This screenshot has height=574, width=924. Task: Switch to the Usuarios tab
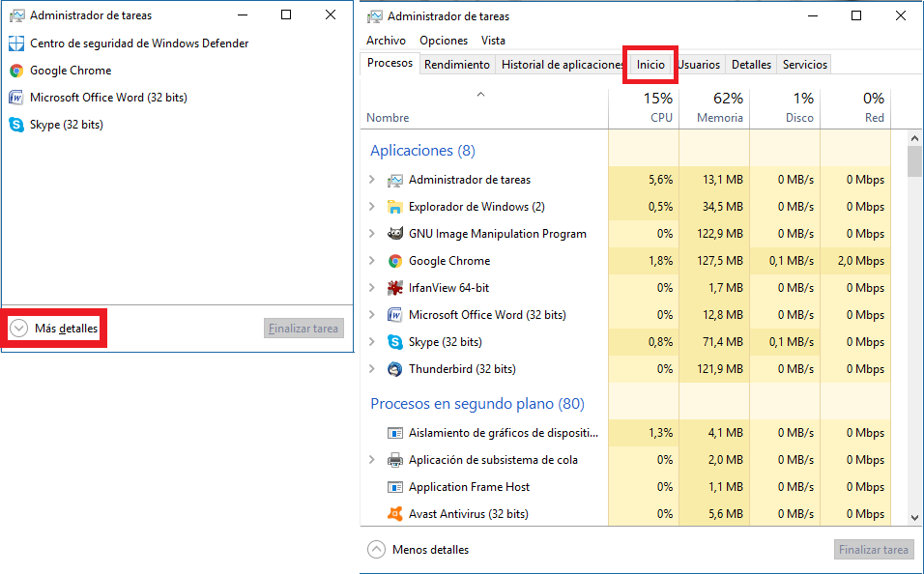699,64
